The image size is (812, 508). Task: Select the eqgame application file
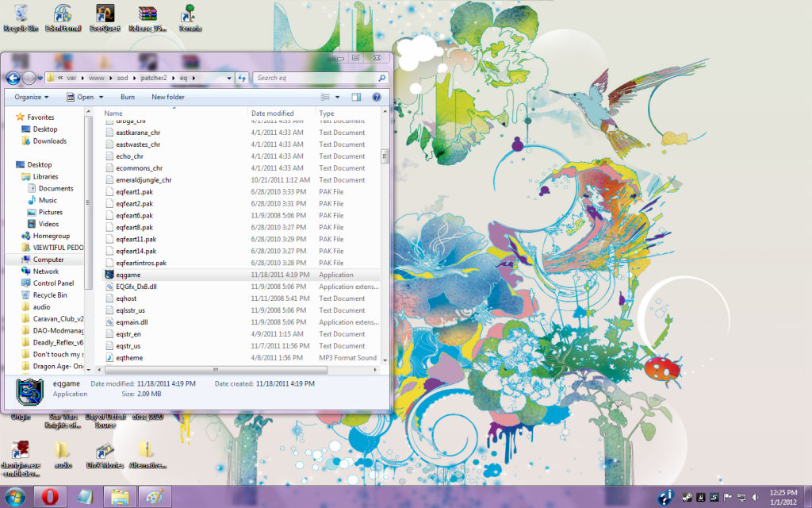[241, 275]
